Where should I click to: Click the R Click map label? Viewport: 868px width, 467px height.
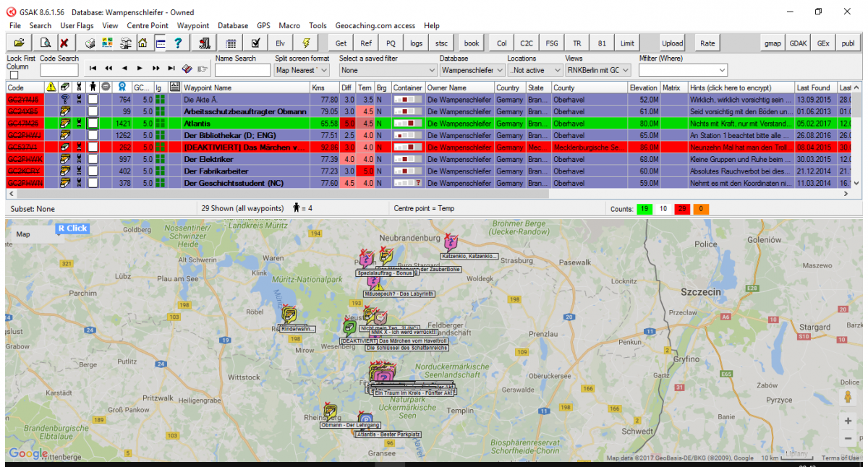(72, 228)
